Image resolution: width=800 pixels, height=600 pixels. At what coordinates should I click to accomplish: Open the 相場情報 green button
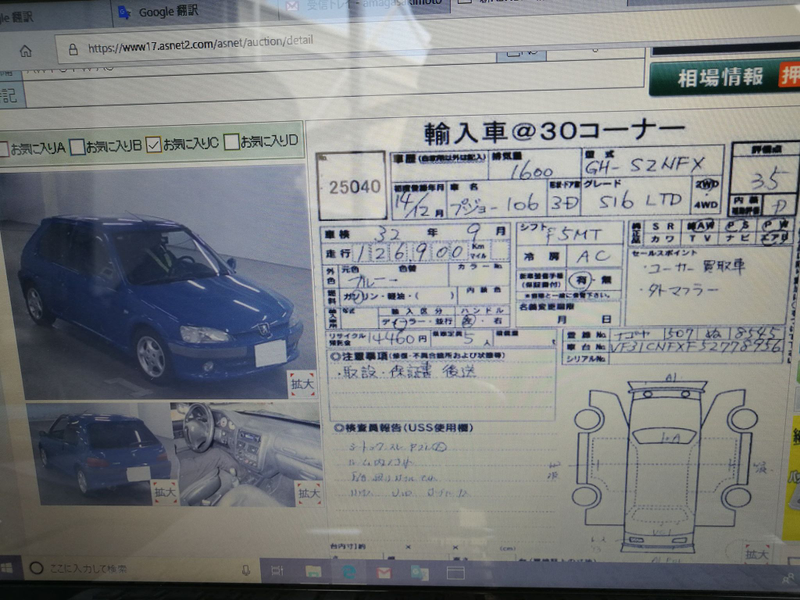724,78
